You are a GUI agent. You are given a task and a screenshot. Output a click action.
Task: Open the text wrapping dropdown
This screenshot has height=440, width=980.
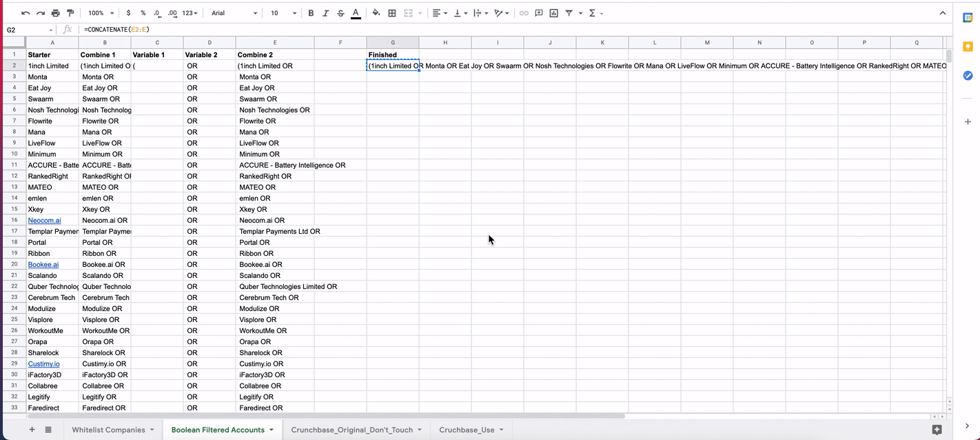click(x=481, y=13)
